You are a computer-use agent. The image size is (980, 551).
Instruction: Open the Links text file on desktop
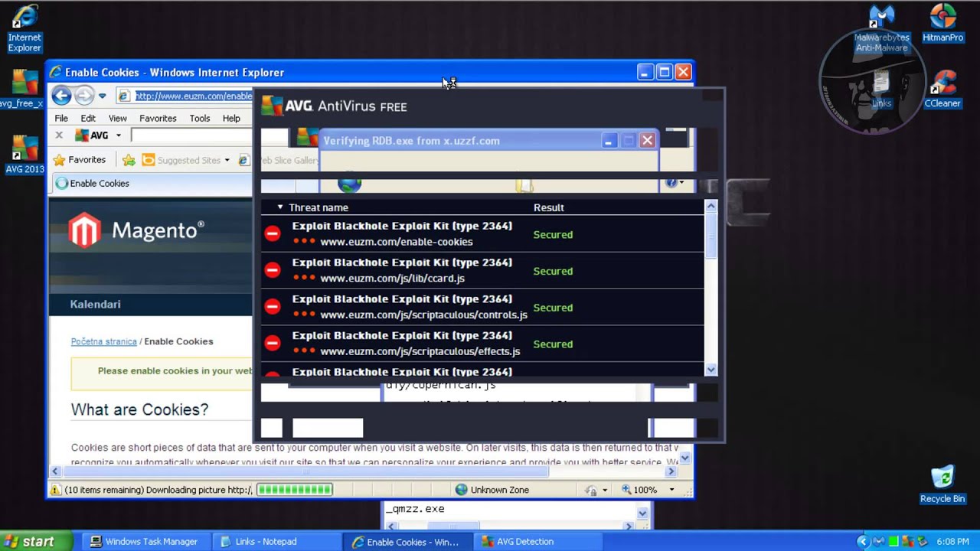(881, 89)
